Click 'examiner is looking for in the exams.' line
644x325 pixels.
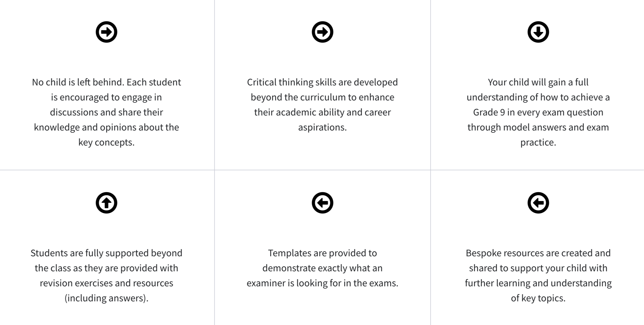(322, 283)
